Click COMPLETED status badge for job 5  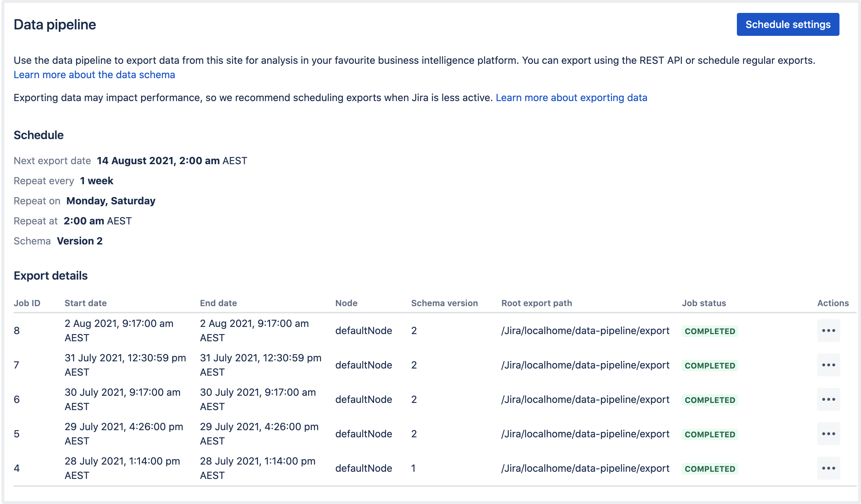710,434
